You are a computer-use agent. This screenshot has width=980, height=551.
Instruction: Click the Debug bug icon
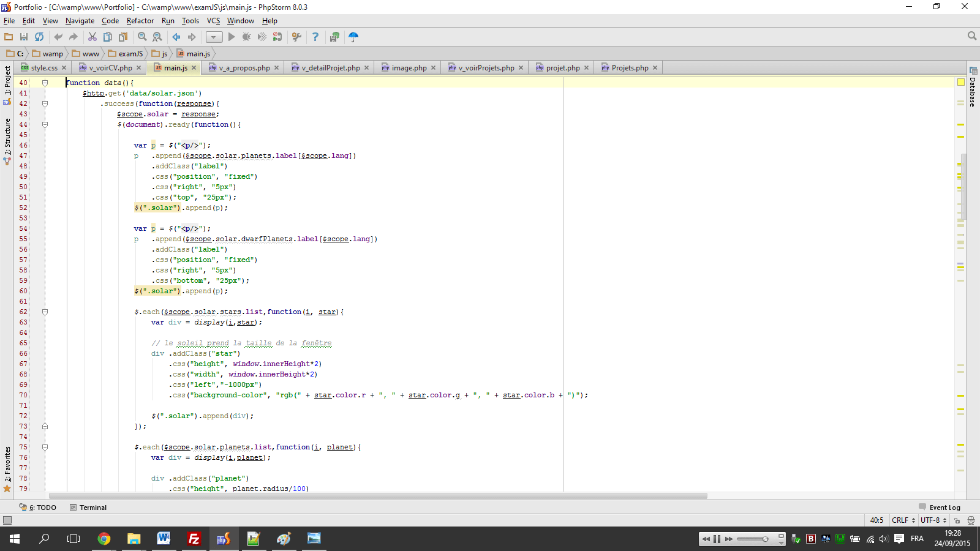point(247,37)
